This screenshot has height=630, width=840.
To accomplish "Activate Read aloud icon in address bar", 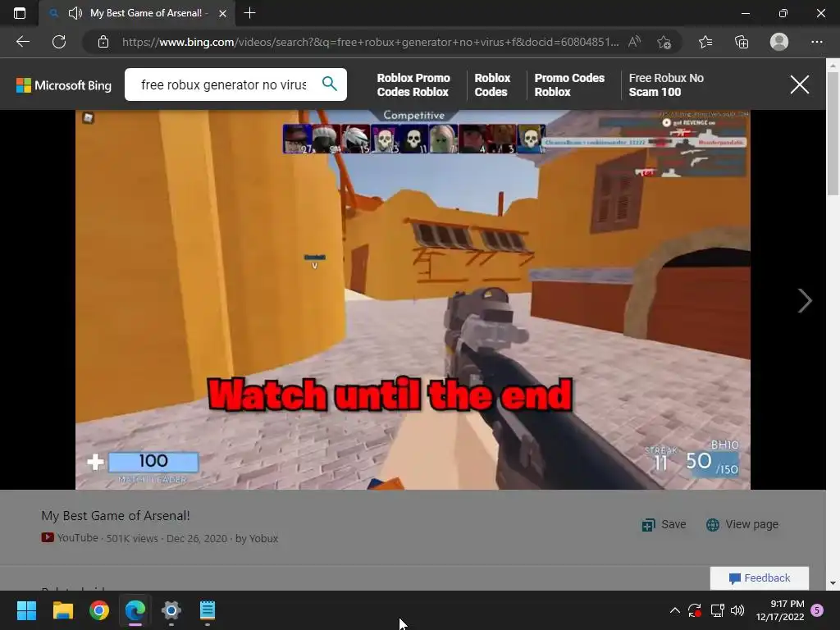I will coord(634,42).
